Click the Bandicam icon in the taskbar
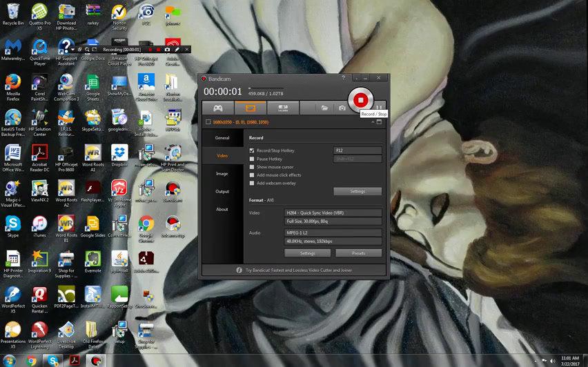The height and width of the screenshot is (367, 588). pos(97,361)
